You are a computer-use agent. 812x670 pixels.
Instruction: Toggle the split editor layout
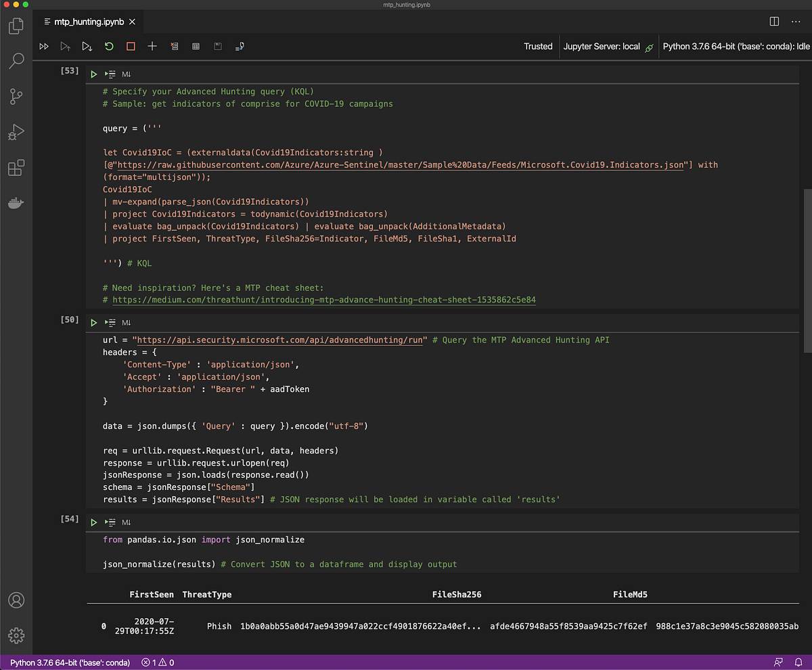coord(773,21)
